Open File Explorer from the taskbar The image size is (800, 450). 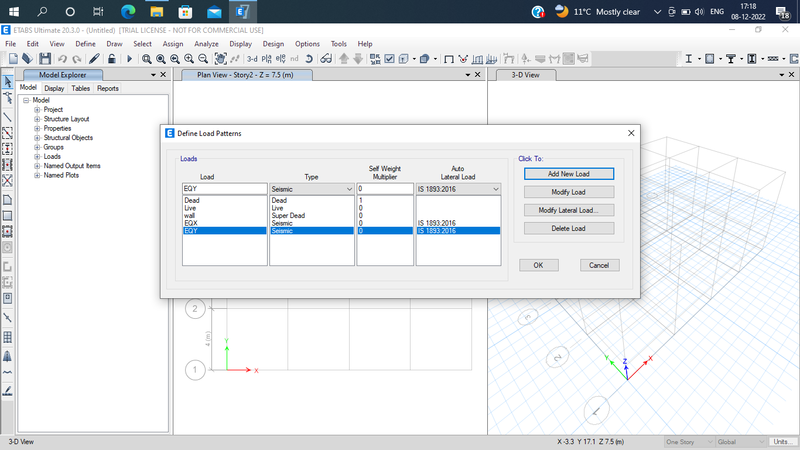[157, 11]
